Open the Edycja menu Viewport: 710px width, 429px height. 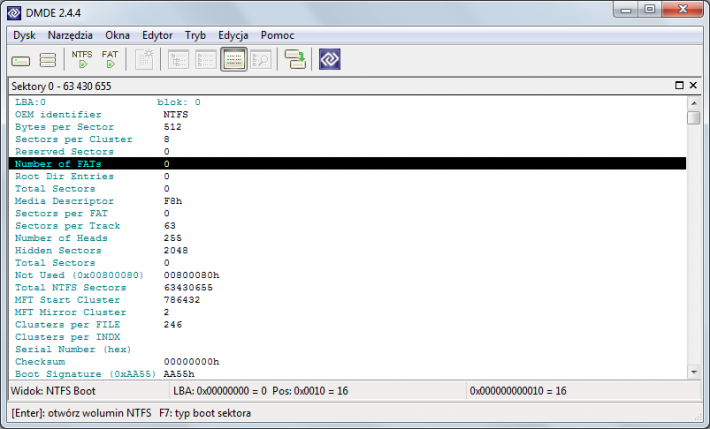pos(233,35)
